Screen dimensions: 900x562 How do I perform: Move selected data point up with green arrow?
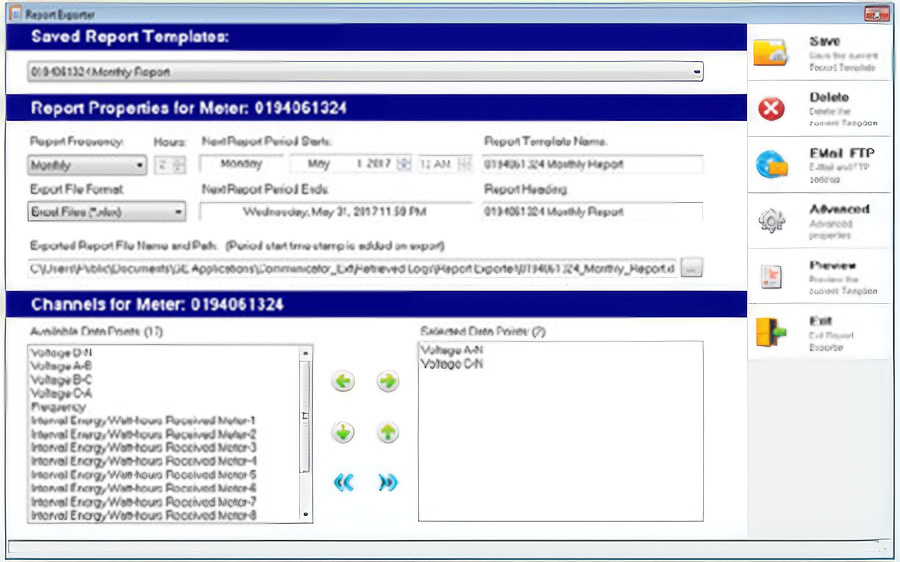click(388, 432)
